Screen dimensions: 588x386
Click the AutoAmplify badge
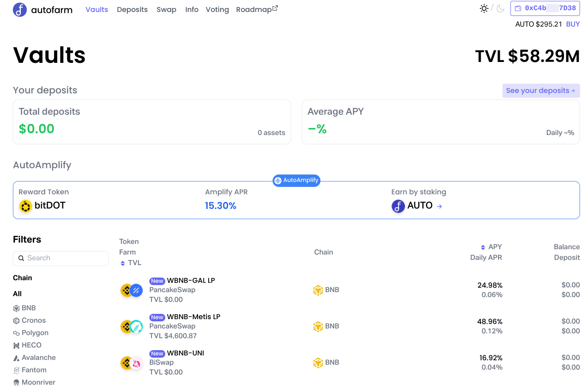(296, 180)
